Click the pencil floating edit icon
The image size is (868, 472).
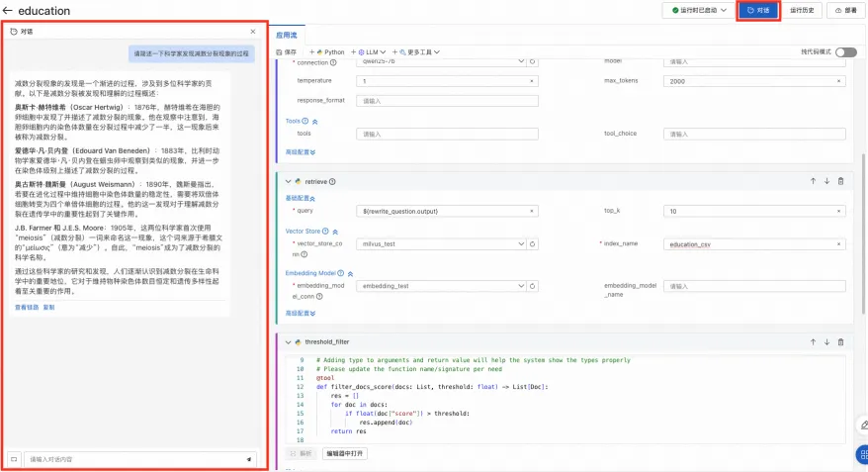864,425
